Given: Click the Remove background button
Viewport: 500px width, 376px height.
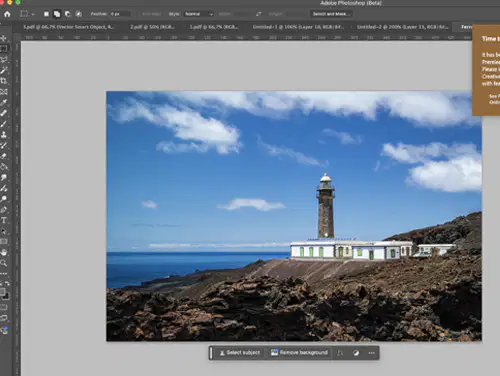Looking at the screenshot, I should pos(299,353).
